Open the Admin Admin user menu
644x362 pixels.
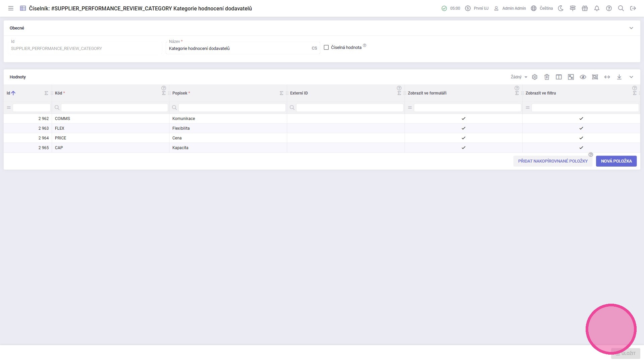pos(510,8)
